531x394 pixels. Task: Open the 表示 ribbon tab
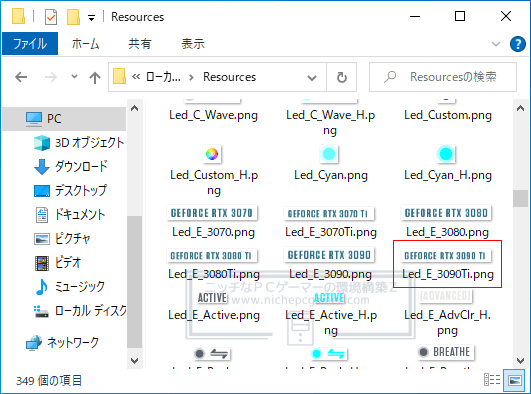tap(193, 44)
